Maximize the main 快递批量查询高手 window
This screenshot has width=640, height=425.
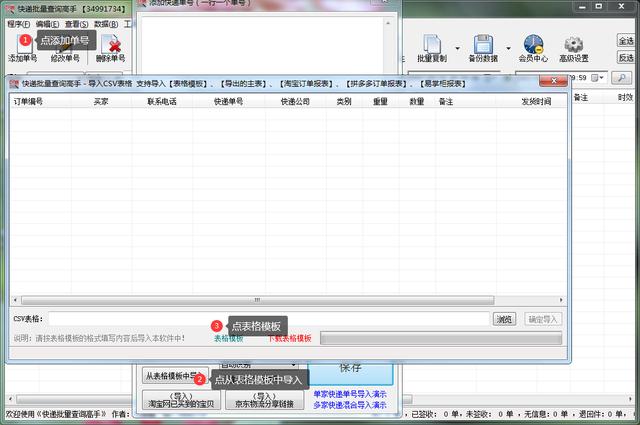coord(599,7)
